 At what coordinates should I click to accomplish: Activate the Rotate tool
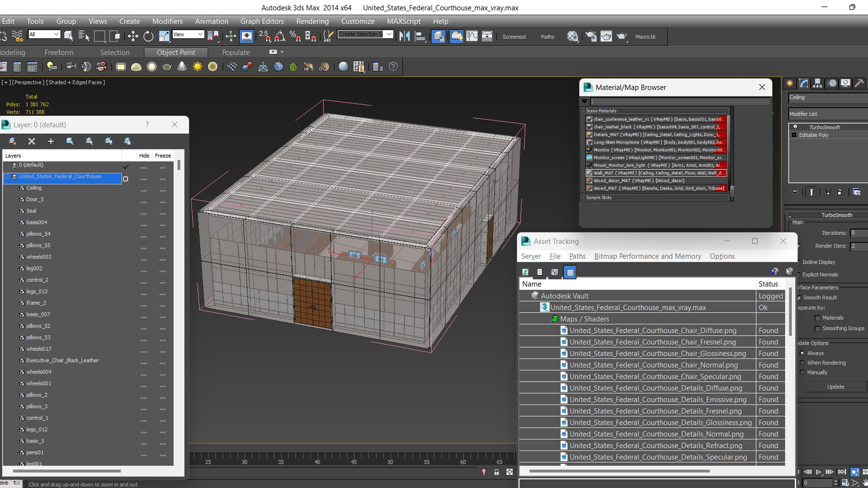click(148, 36)
